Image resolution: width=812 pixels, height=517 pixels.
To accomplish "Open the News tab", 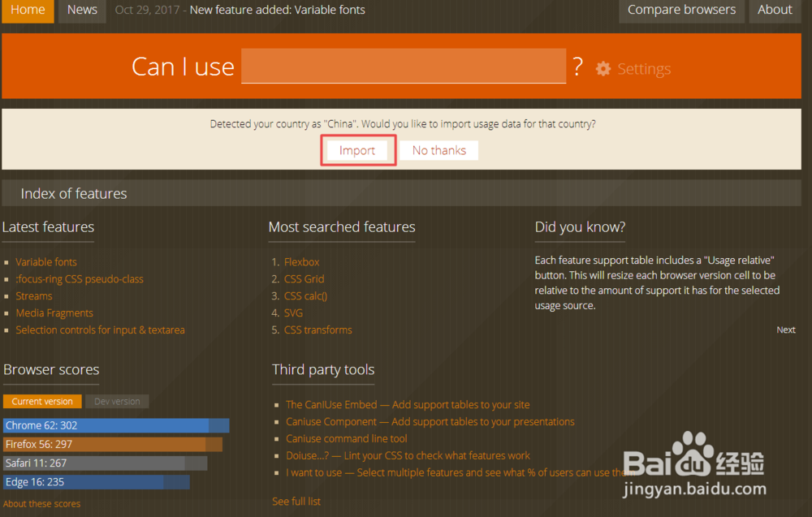I will click(82, 11).
